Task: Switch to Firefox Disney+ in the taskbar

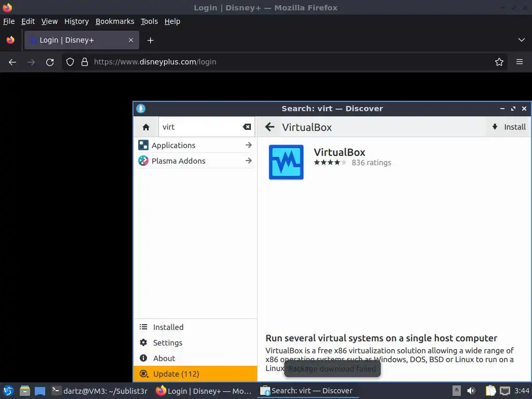Action: [x=204, y=391]
